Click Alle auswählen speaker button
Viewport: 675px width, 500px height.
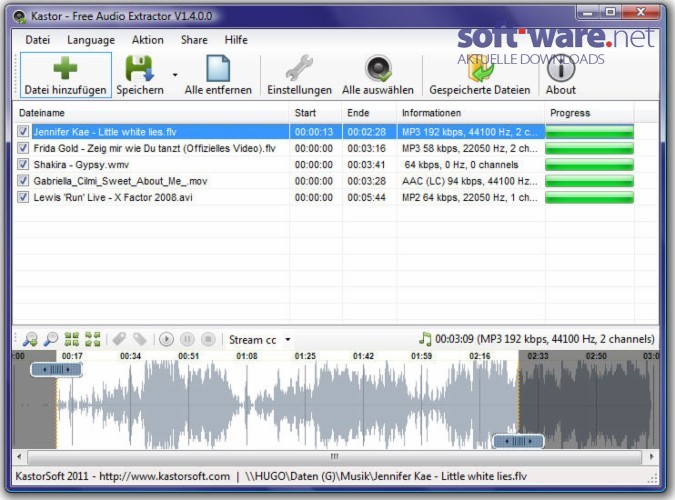click(x=378, y=75)
